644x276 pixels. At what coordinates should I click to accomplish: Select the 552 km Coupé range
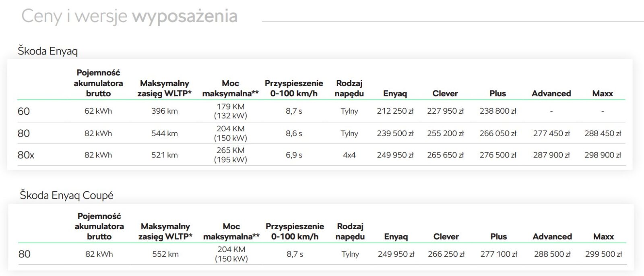[x=165, y=254]
